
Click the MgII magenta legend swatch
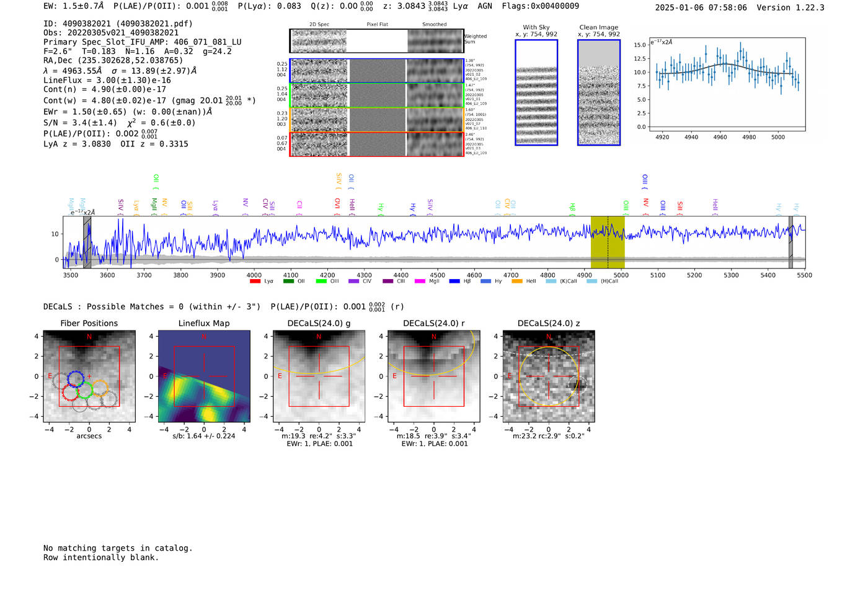[420, 282]
